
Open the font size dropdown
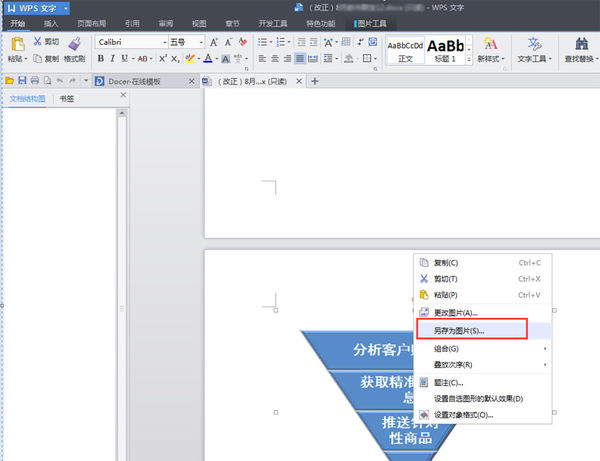click(201, 42)
